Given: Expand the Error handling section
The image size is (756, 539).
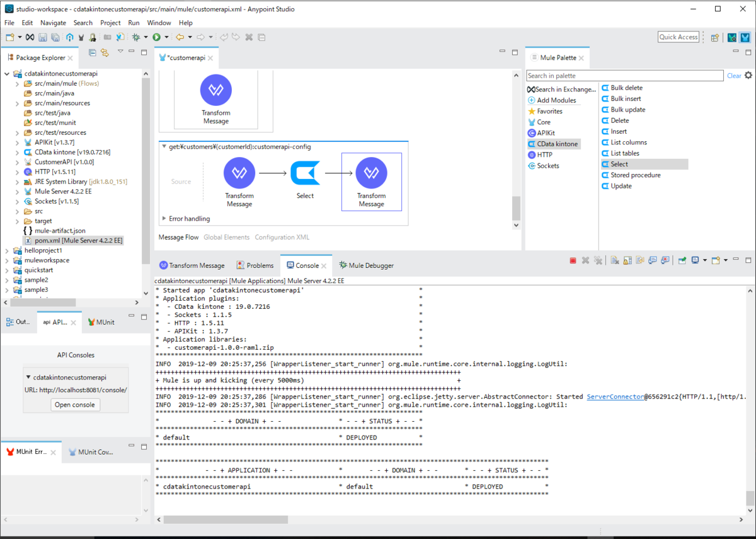Looking at the screenshot, I should pyautogui.click(x=164, y=219).
